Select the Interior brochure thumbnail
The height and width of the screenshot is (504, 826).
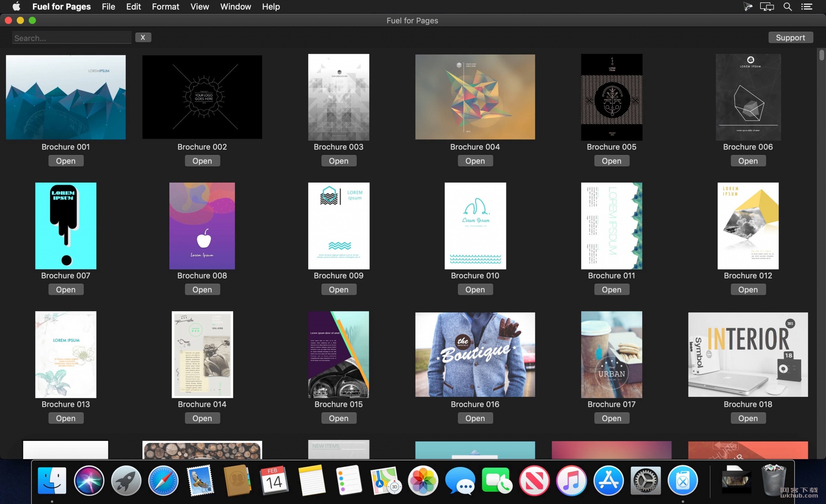pyautogui.click(x=748, y=354)
